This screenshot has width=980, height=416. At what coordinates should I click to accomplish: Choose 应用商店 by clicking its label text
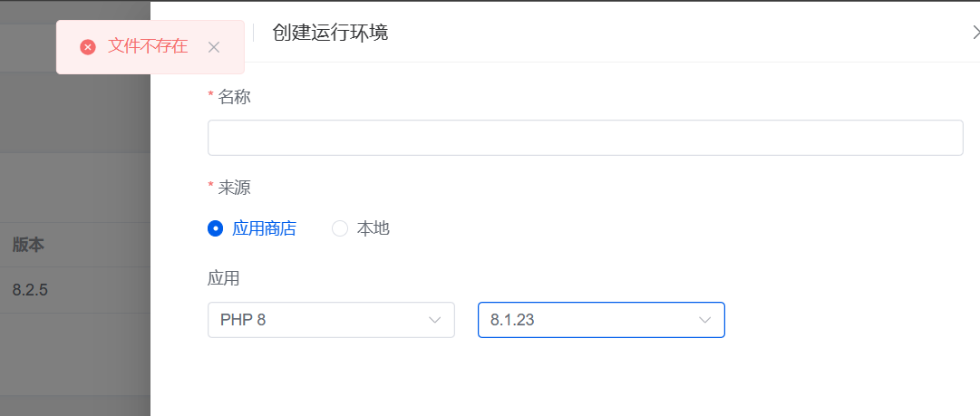coord(265,228)
